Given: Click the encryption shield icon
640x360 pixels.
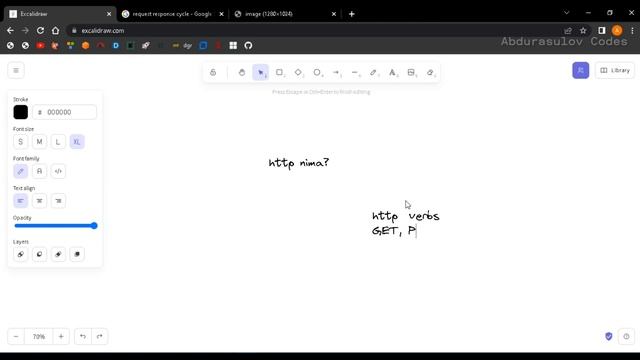Looking at the screenshot, I should [609, 336].
